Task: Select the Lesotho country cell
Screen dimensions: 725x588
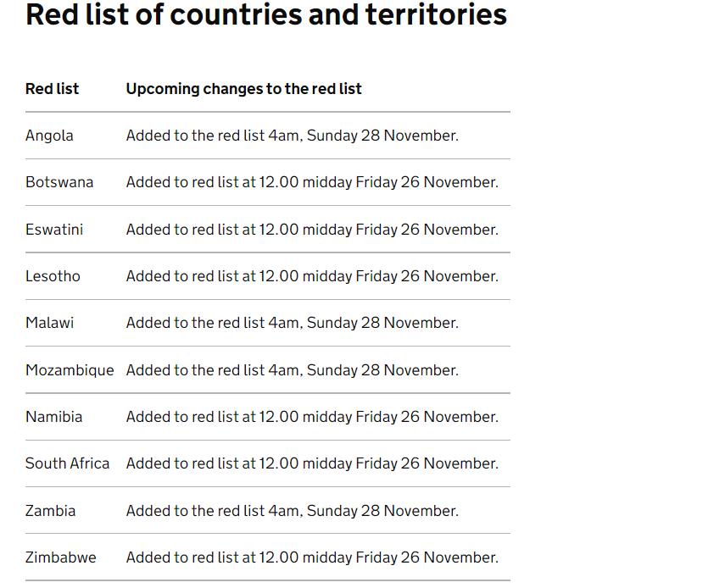Action: [x=53, y=276]
